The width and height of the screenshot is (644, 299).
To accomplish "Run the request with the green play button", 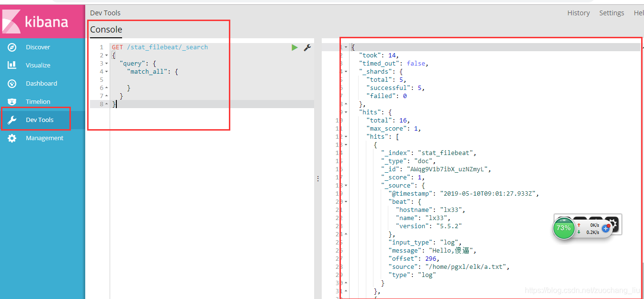I will point(294,47).
